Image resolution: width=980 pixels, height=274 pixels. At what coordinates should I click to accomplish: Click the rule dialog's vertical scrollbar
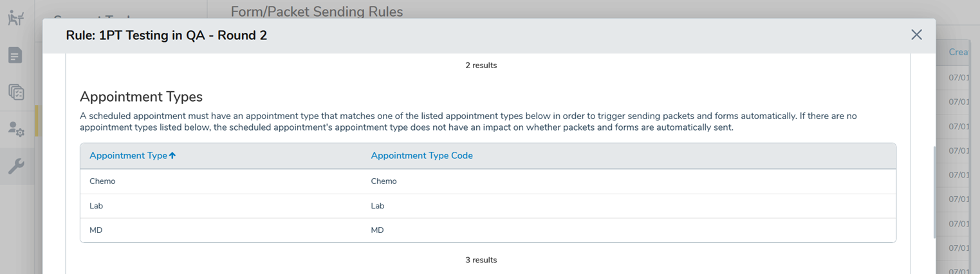click(934, 193)
